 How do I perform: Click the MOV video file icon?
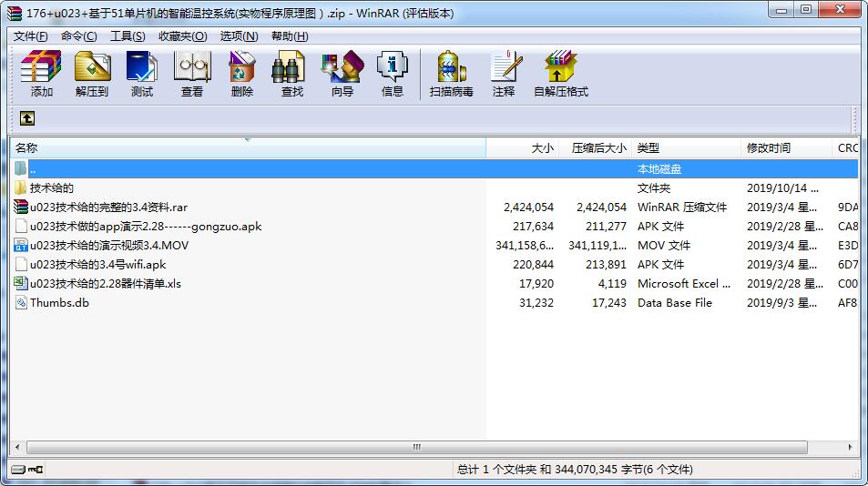tap(20, 245)
